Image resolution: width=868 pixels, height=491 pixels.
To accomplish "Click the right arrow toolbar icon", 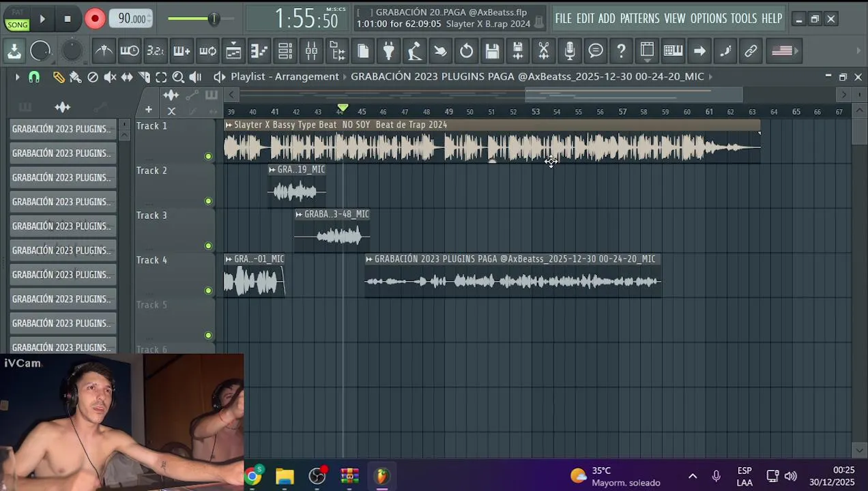I will [x=699, y=50].
